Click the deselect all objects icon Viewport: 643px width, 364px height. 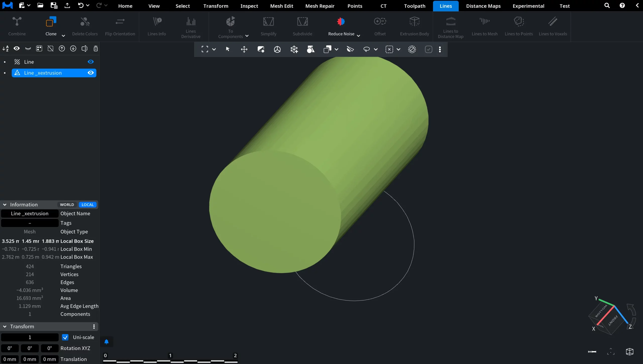(50, 48)
